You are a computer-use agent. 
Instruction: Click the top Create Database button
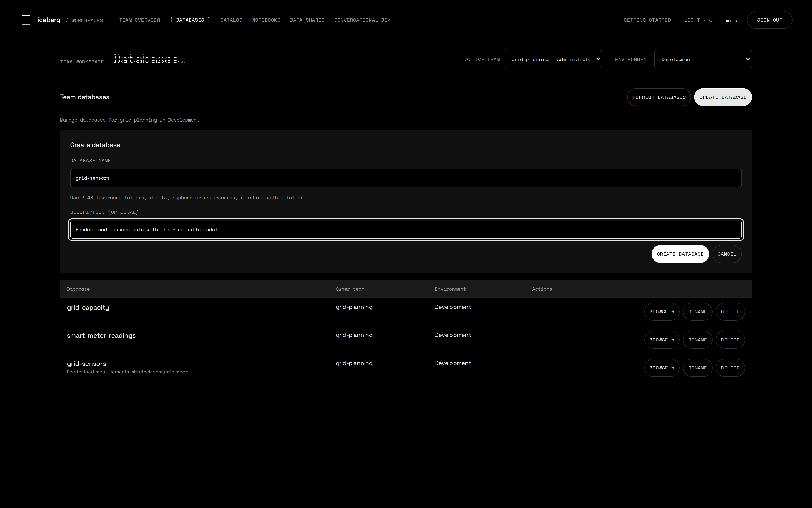pyautogui.click(x=723, y=97)
